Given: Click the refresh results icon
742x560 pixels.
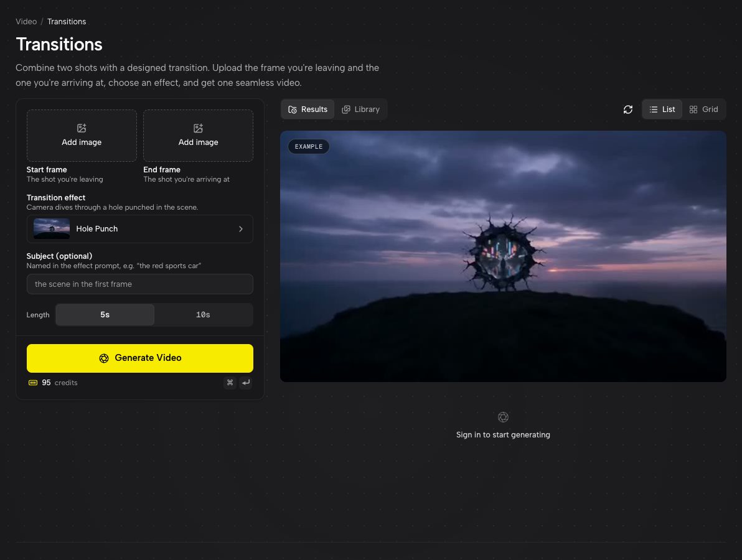Looking at the screenshot, I should point(628,110).
